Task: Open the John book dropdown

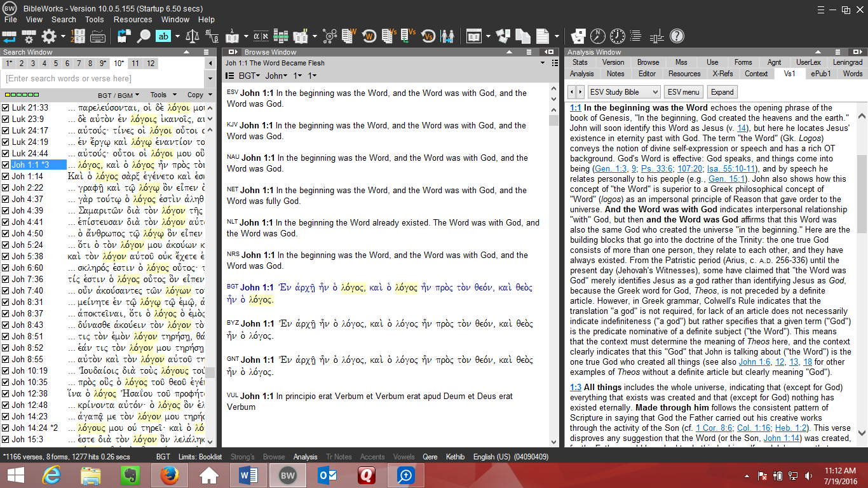Action: (276, 76)
